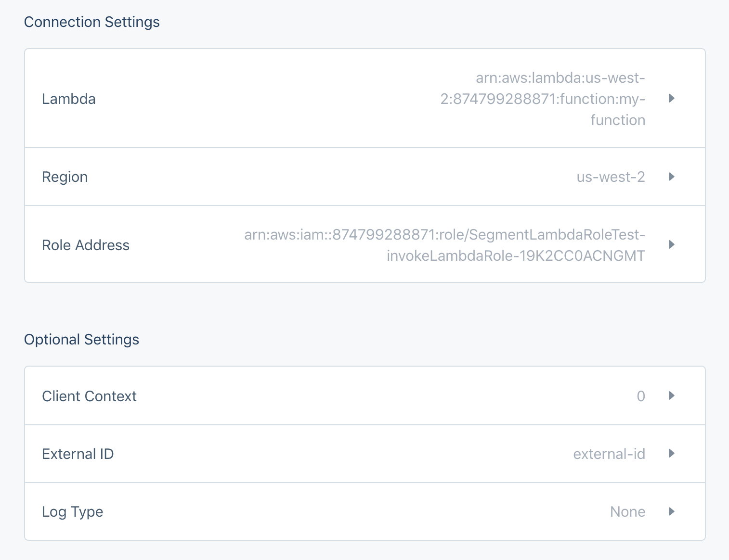Expand the Lambda setting disclosure arrow
The width and height of the screenshot is (729, 560).
click(x=672, y=99)
